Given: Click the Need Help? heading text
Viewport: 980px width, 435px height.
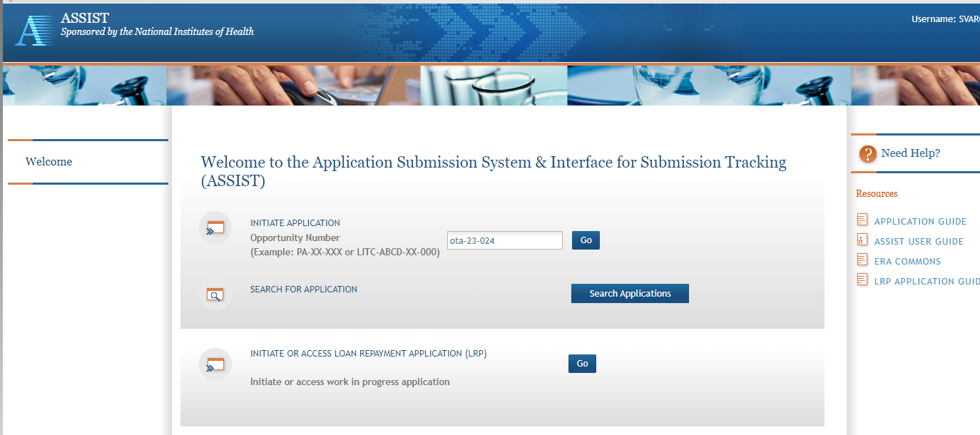Looking at the screenshot, I should [x=911, y=153].
